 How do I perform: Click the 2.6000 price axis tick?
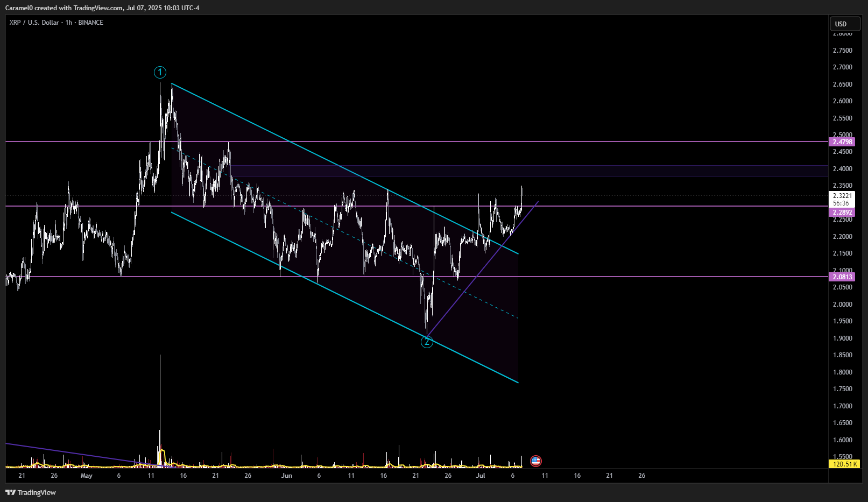[x=843, y=101]
